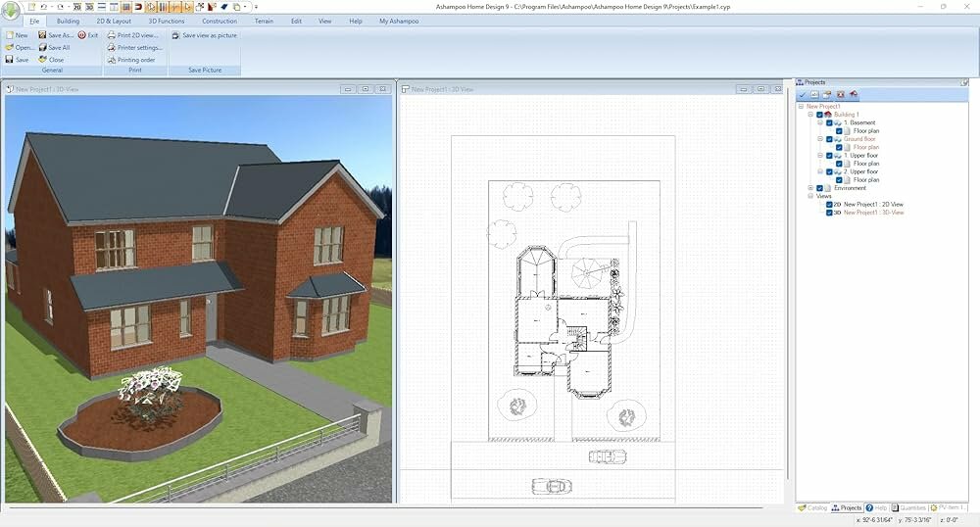Screen dimensions: 980x527
Task: Open the Quantities panel tab
Action: coord(908,507)
